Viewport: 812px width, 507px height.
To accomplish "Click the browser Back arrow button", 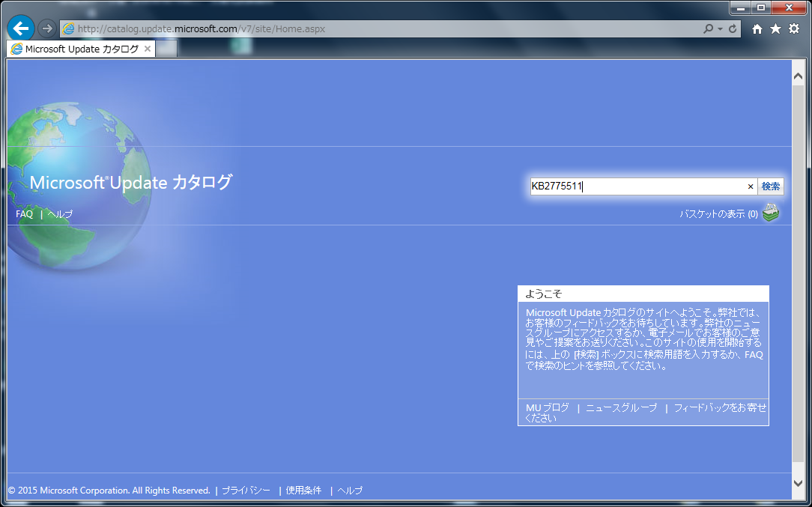I will pyautogui.click(x=21, y=28).
